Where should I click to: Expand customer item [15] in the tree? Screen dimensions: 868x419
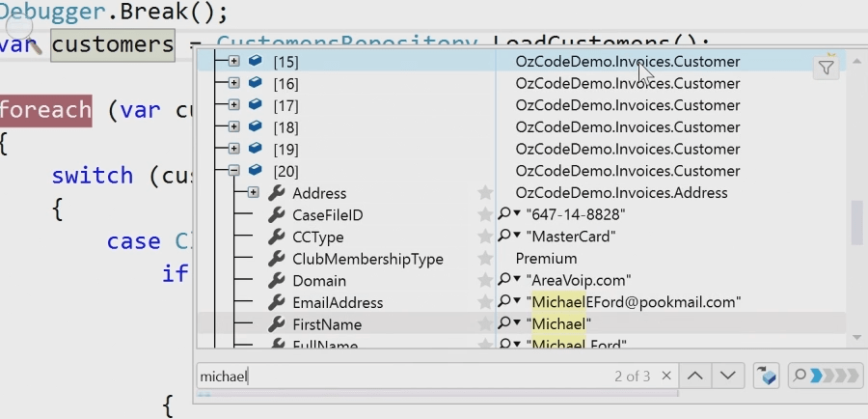pos(233,62)
